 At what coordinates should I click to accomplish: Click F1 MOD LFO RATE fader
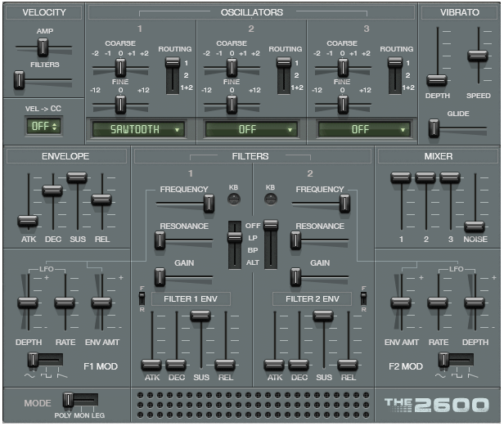tap(65, 303)
